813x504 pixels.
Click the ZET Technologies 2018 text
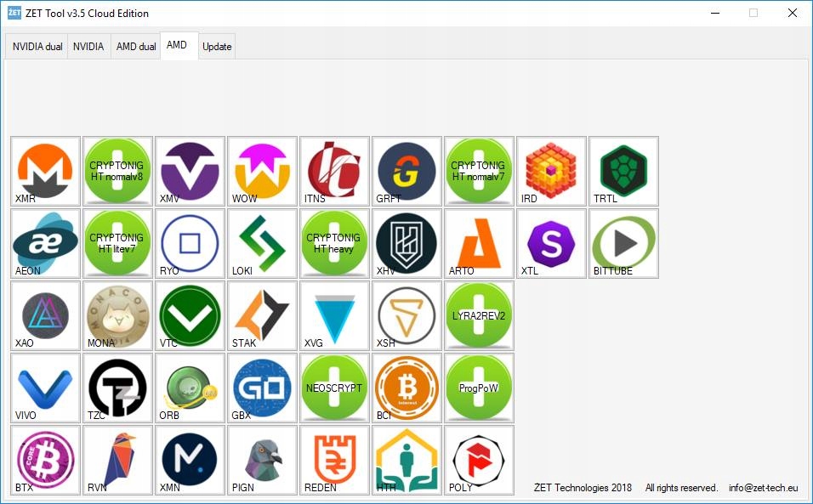point(583,487)
